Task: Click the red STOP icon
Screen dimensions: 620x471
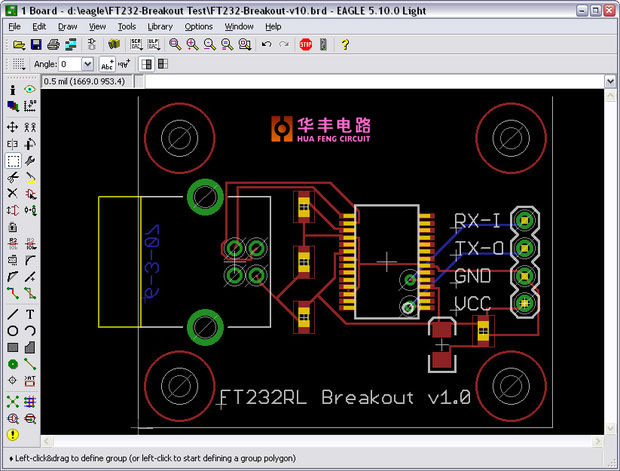Action: pos(306,44)
